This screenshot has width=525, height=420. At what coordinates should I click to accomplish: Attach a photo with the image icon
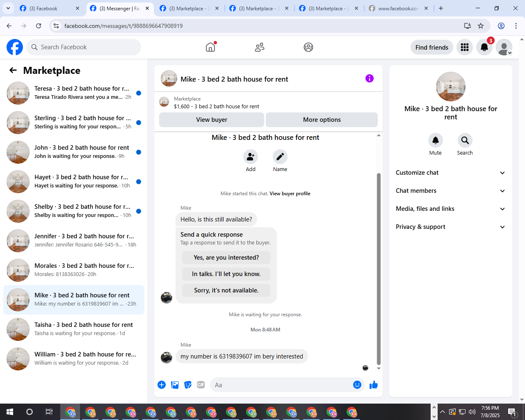175,385
